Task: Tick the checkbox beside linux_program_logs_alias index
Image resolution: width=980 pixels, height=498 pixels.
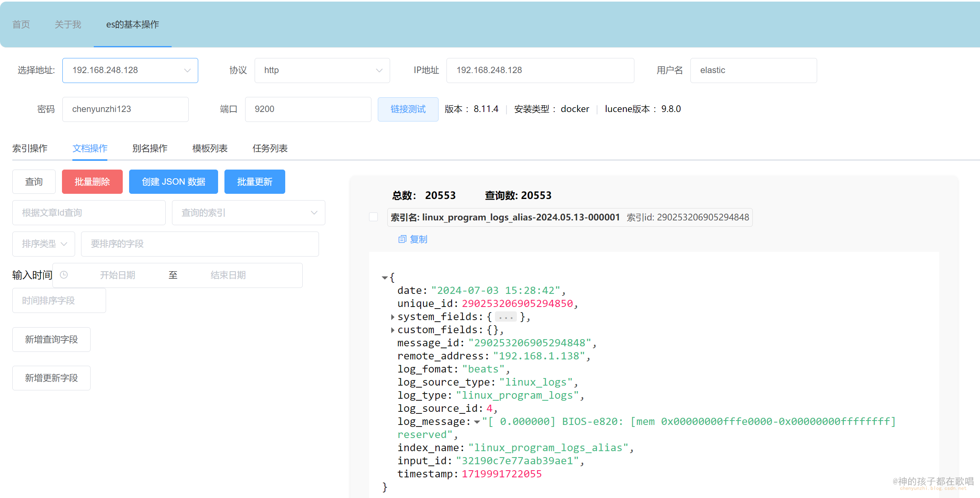Action: tap(373, 217)
